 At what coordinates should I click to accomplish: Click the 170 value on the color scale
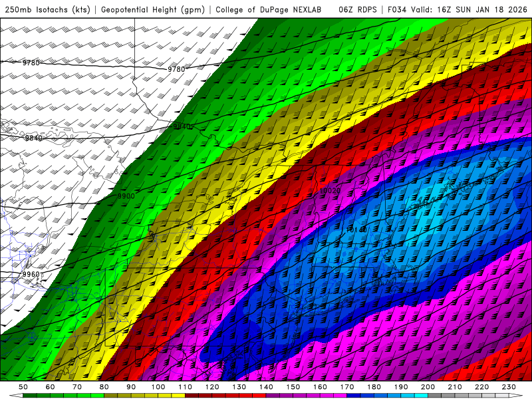346,387
